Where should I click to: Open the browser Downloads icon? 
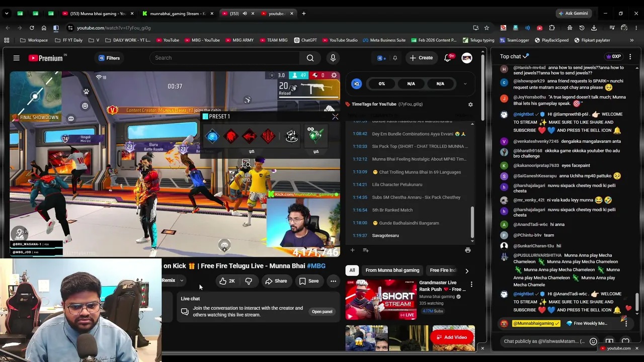594,28
